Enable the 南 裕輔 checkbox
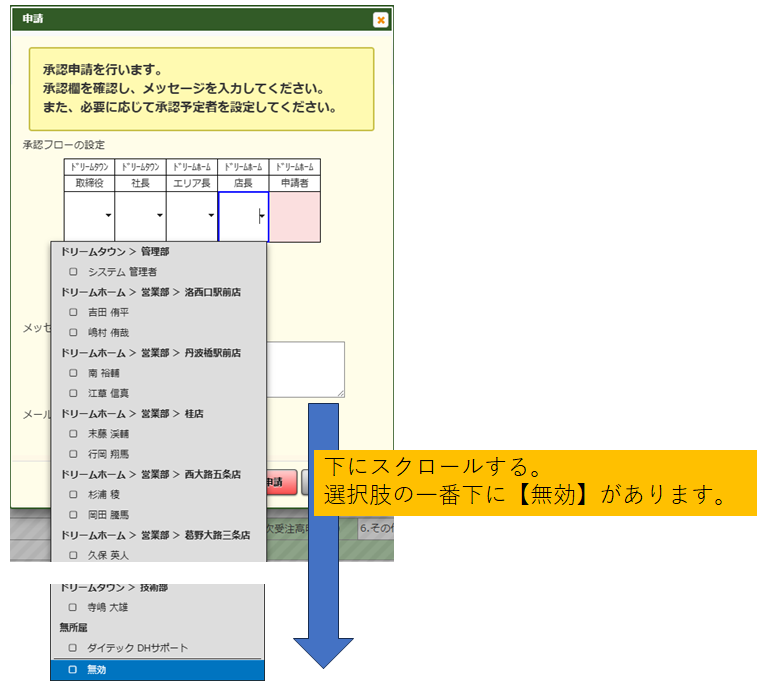This screenshot has height=689, width=762. click(73, 373)
